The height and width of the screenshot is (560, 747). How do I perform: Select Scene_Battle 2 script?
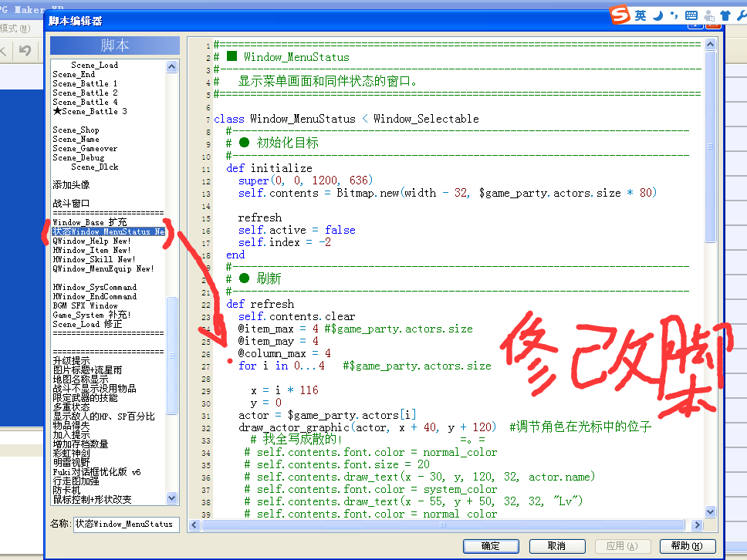click(85, 93)
